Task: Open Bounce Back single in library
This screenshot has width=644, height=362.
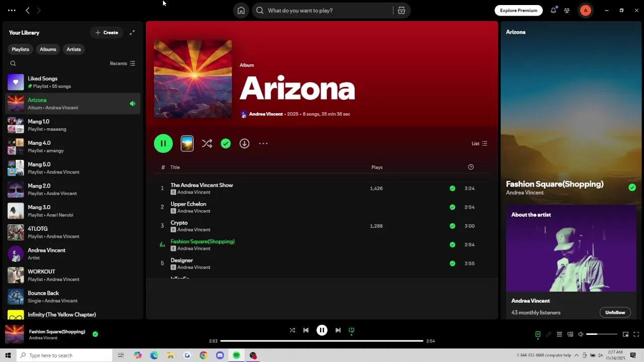Action: [x=73, y=297]
